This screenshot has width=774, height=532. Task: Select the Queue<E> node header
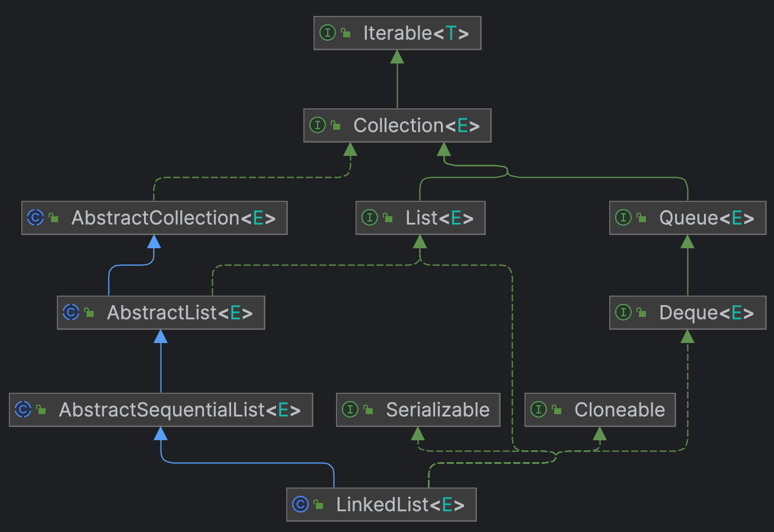click(x=687, y=218)
